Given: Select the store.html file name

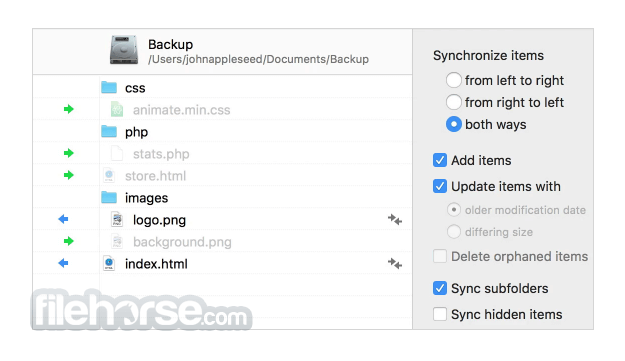Looking at the screenshot, I should (x=155, y=176).
